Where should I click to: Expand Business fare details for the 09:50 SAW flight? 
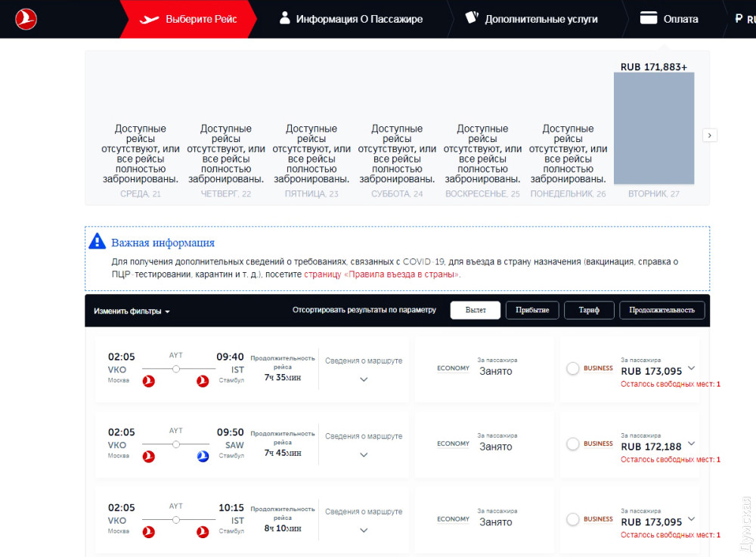pos(691,444)
